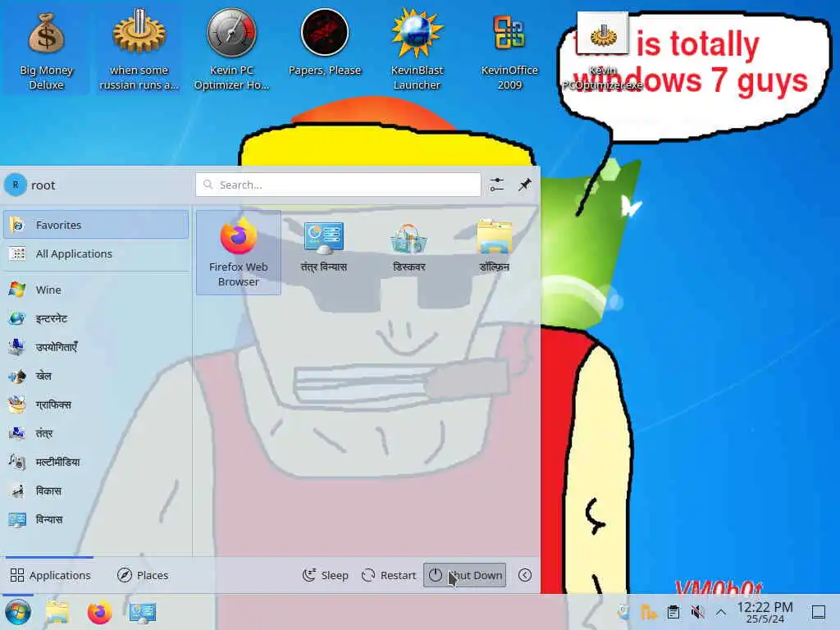The image size is (840, 630).
Task: Click the Start orb on taskbar
Action: (x=18, y=612)
